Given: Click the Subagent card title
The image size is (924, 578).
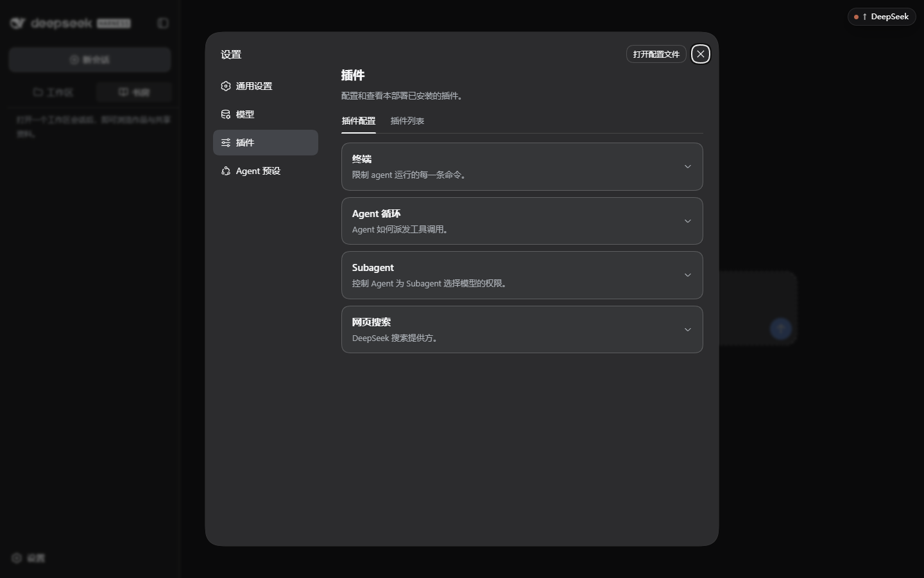Looking at the screenshot, I should click(373, 267).
